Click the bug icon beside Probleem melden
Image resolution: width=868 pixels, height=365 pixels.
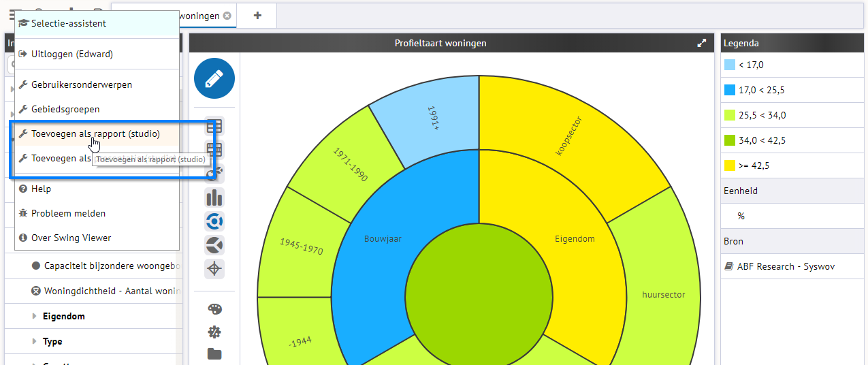[23, 213]
